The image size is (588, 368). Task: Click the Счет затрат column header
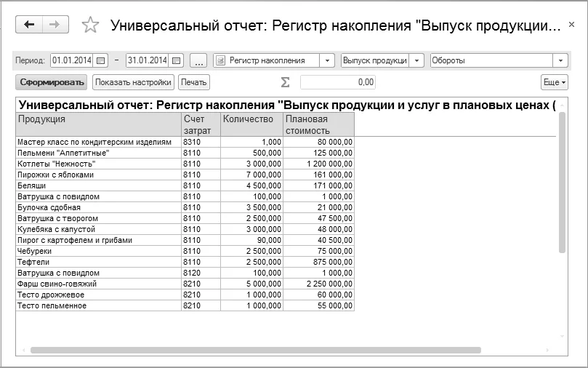coord(201,124)
